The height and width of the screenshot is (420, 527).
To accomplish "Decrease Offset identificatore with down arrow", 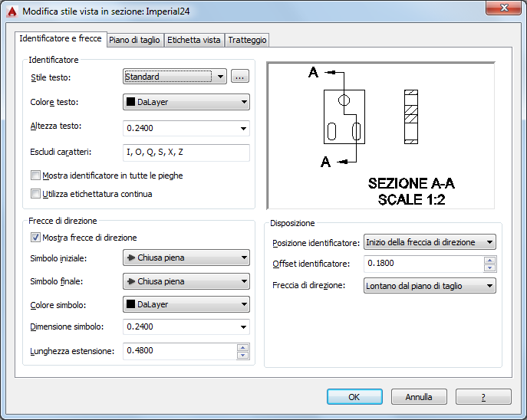I will pos(489,267).
